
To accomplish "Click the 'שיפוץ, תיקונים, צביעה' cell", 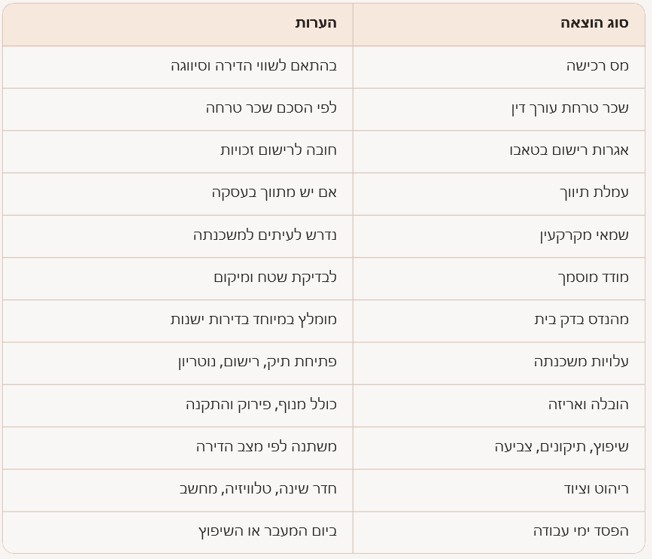I will pos(562,446).
